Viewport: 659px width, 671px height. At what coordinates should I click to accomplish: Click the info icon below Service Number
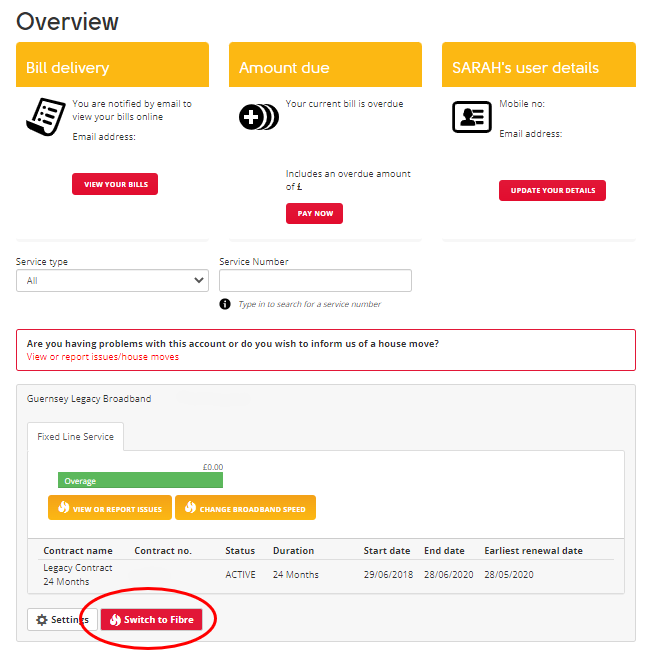point(225,304)
